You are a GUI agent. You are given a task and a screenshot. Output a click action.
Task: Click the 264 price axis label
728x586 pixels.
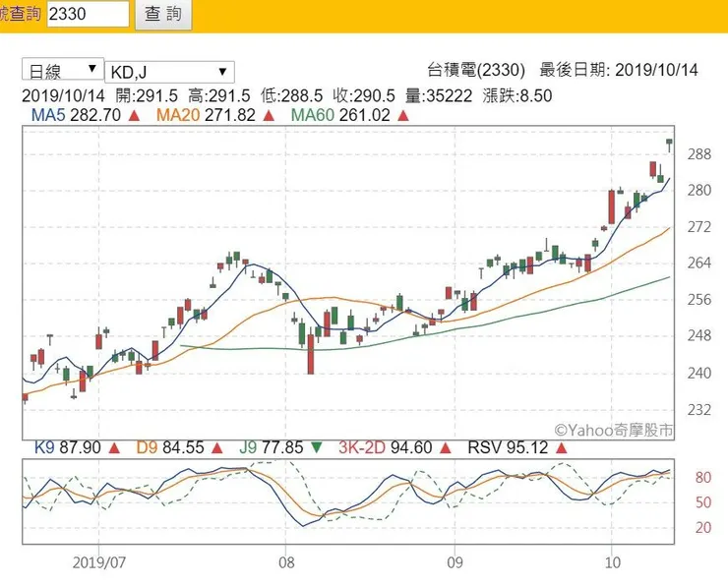coord(699,264)
